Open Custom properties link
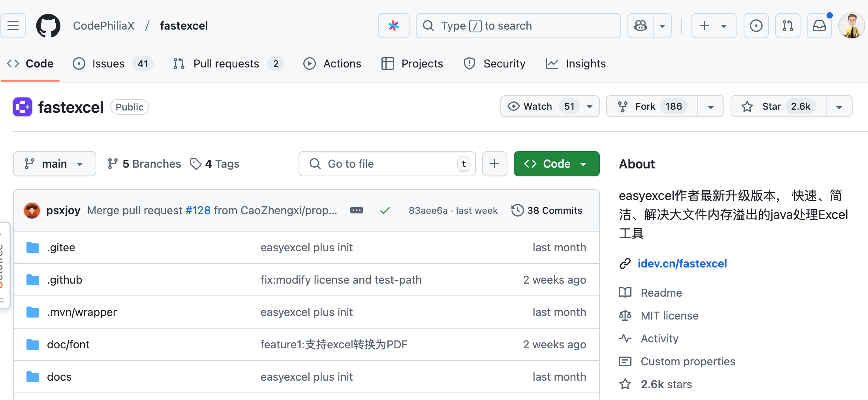The height and width of the screenshot is (400, 868). [x=688, y=361]
